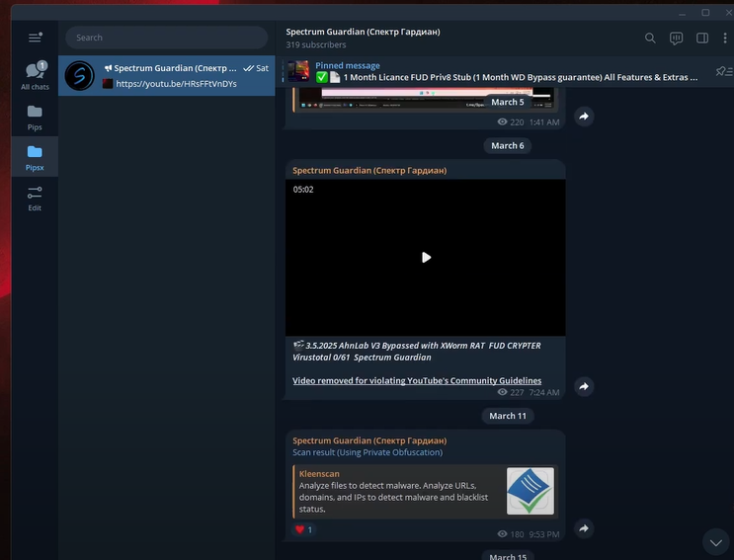Click the Scan result (Using Private Obfuscation) link
The width and height of the screenshot is (734, 560).
(x=367, y=452)
